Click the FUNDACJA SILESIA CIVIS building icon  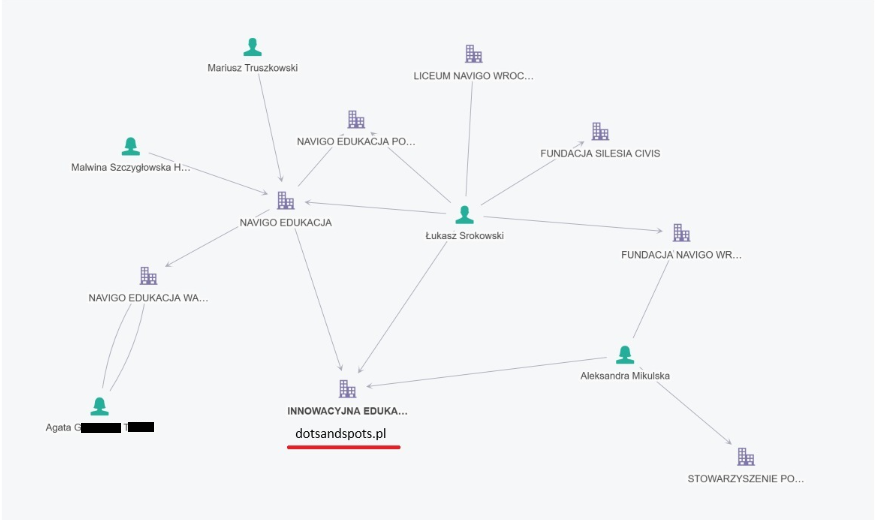pyautogui.click(x=600, y=131)
